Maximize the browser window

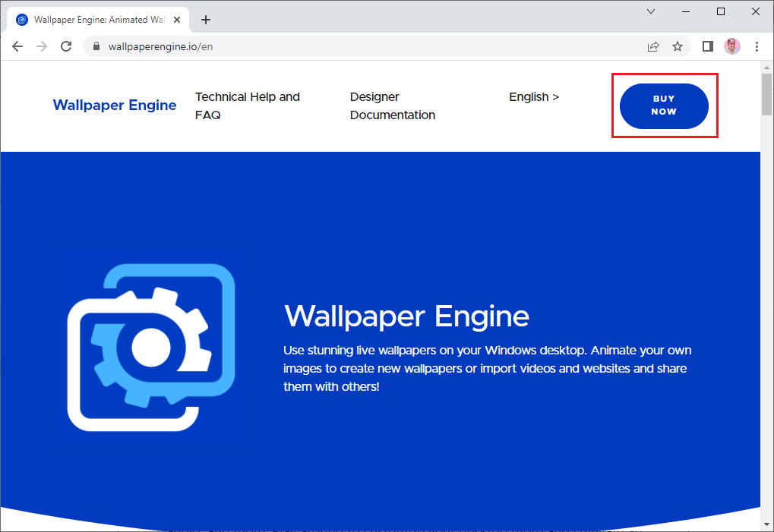click(721, 11)
